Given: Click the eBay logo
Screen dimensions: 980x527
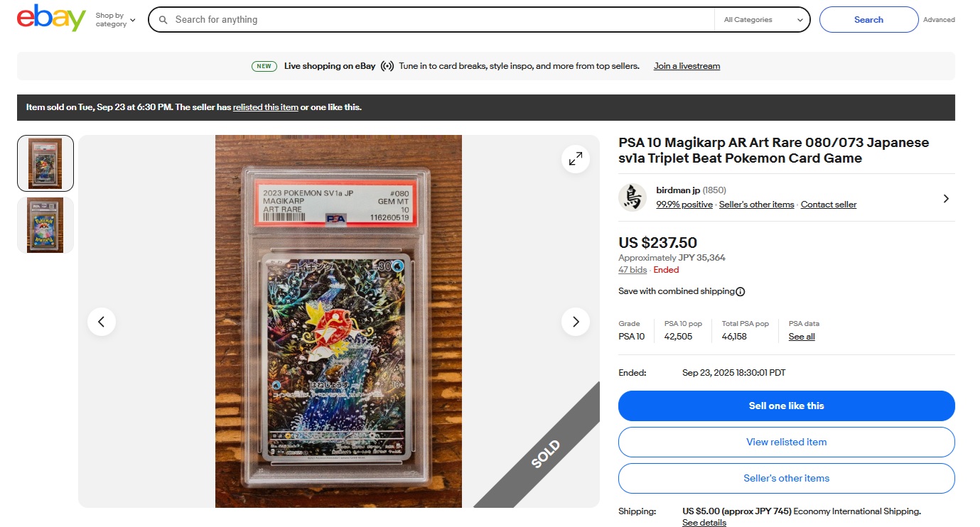Looking at the screenshot, I should pyautogui.click(x=51, y=19).
